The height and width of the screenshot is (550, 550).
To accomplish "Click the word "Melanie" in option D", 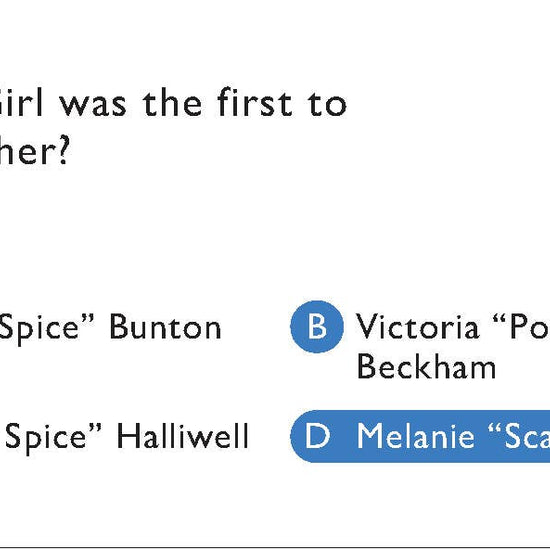I will [x=415, y=436].
